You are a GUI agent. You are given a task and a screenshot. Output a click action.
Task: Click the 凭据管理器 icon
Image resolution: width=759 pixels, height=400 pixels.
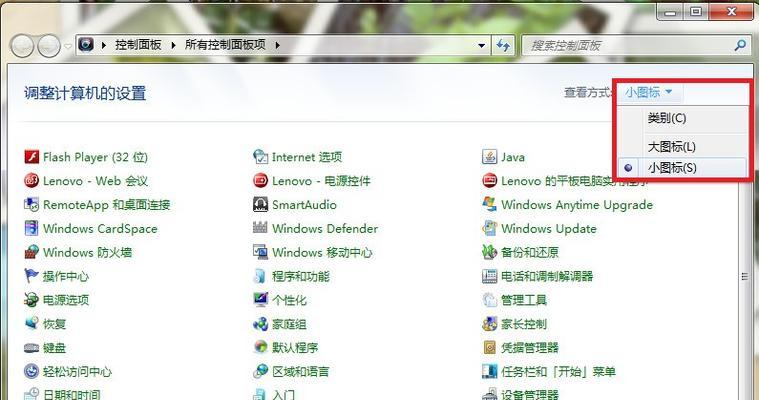pyautogui.click(x=489, y=347)
